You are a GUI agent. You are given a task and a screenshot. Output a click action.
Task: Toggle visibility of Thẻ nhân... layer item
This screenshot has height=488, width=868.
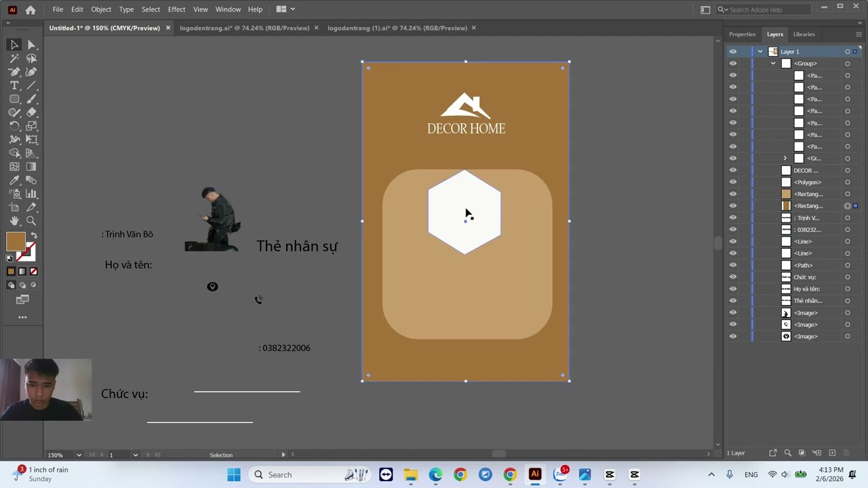point(732,301)
